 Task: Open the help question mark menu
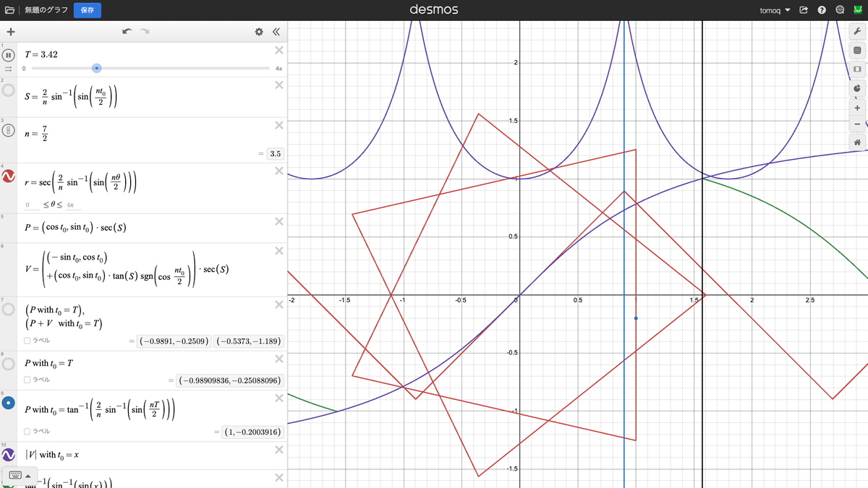(x=822, y=10)
